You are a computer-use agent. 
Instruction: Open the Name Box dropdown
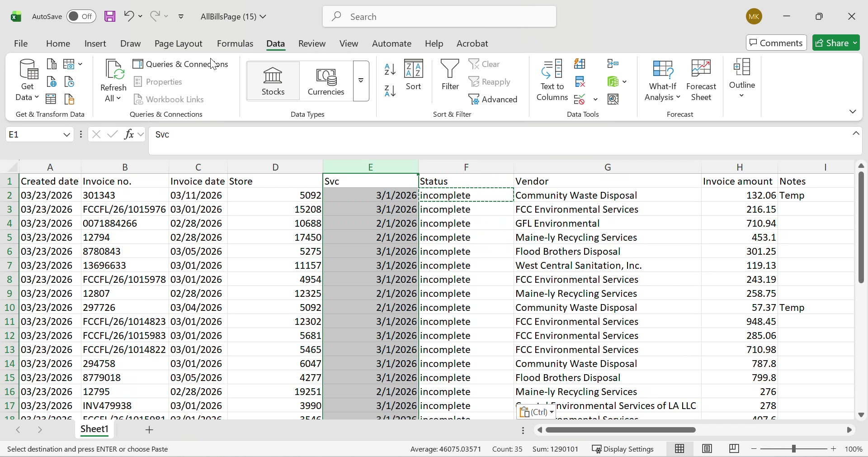[66, 134]
